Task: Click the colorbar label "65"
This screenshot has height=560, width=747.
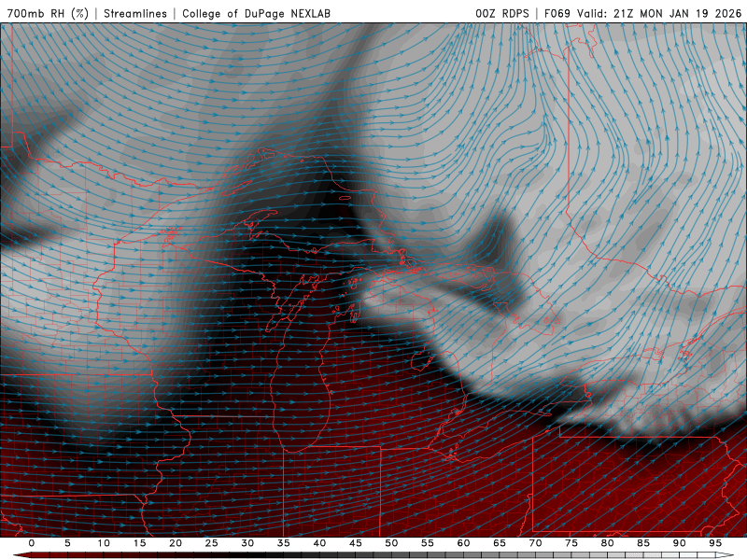Action: click(x=500, y=543)
